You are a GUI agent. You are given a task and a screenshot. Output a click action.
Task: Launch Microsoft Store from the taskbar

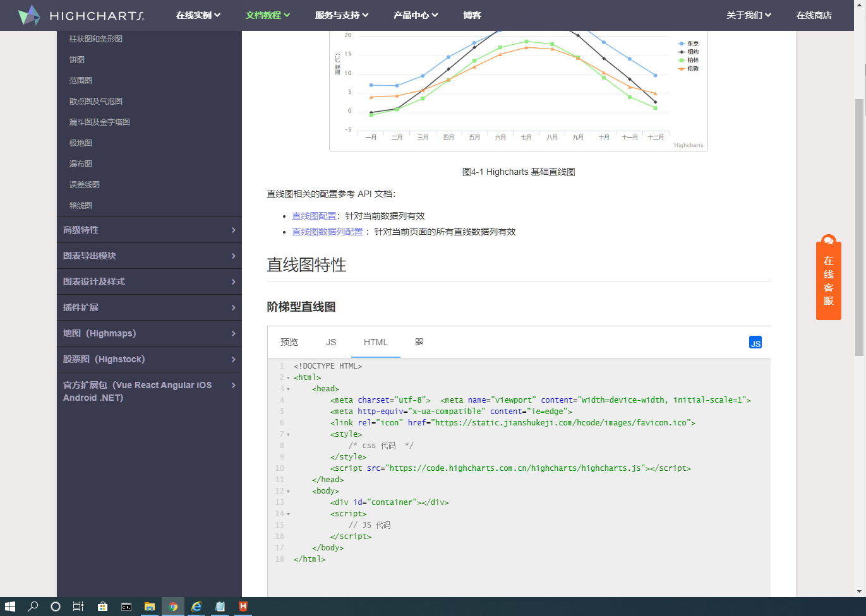pos(102,607)
